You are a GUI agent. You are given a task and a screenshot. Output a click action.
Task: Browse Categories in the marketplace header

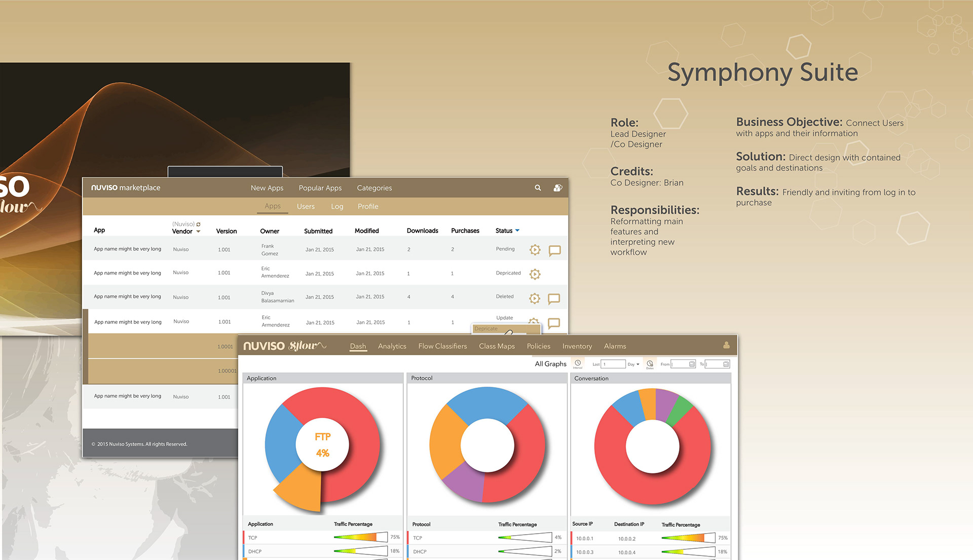[x=374, y=188]
